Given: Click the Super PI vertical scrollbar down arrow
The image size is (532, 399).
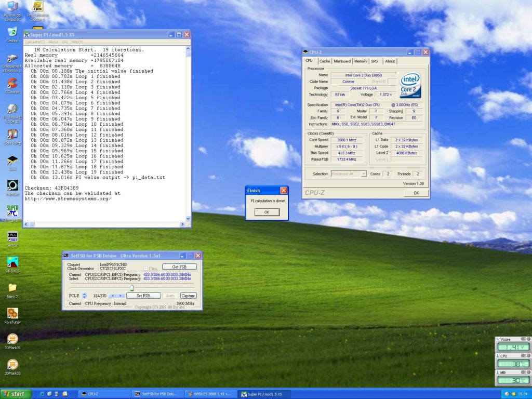Looking at the screenshot, I should [188, 219].
